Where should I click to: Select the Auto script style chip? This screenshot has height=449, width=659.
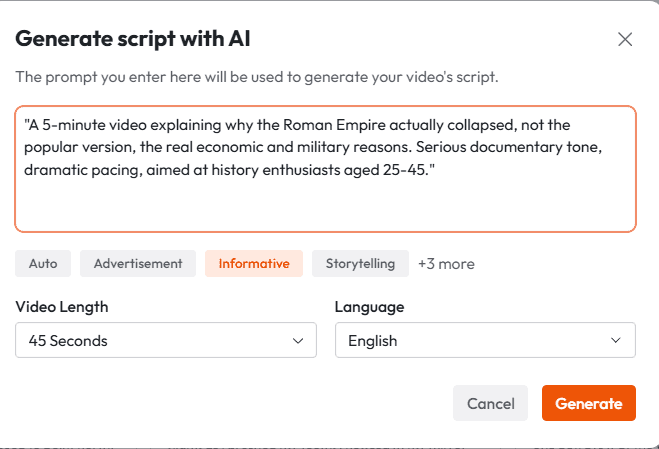43,264
